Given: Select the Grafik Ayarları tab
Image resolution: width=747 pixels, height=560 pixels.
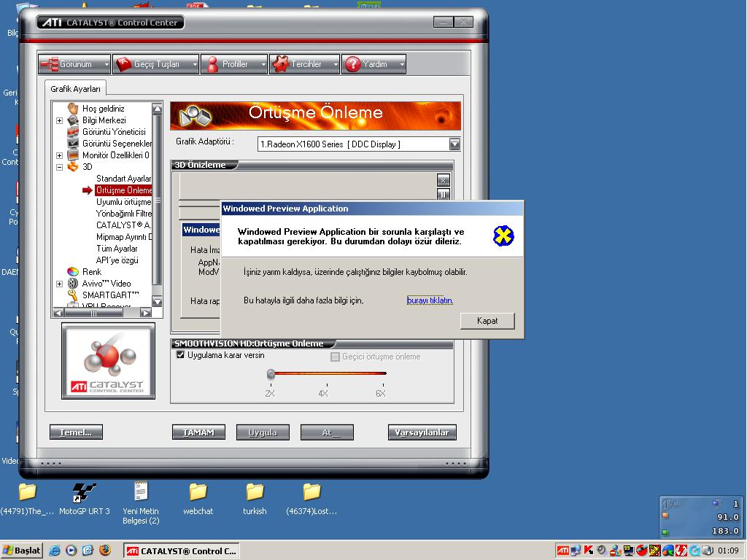Looking at the screenshot, I should click(x=75, y=89).
